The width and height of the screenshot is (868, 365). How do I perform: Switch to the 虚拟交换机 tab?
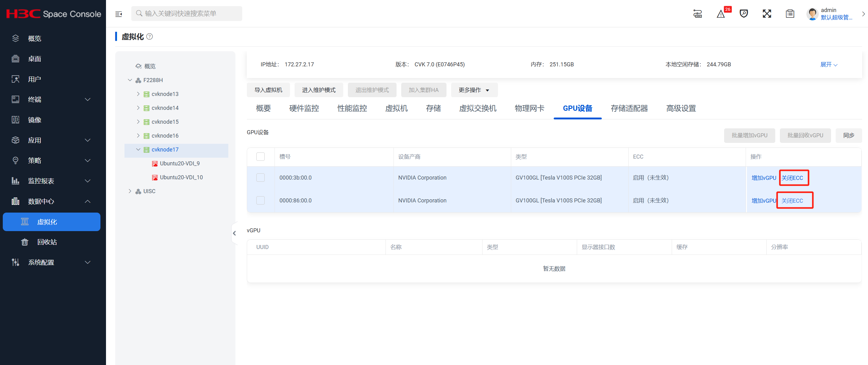point(478,108)
